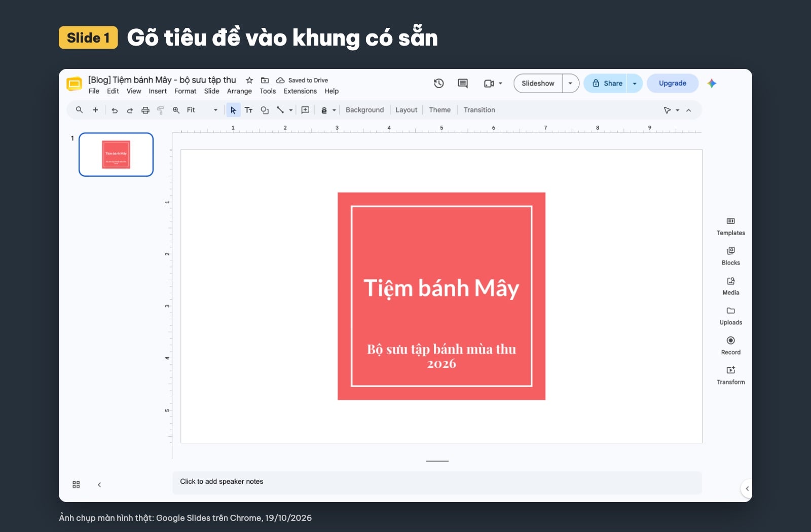Open the shapes tool
This screenshot has width=811, height=532.
(x=265, y=110)
